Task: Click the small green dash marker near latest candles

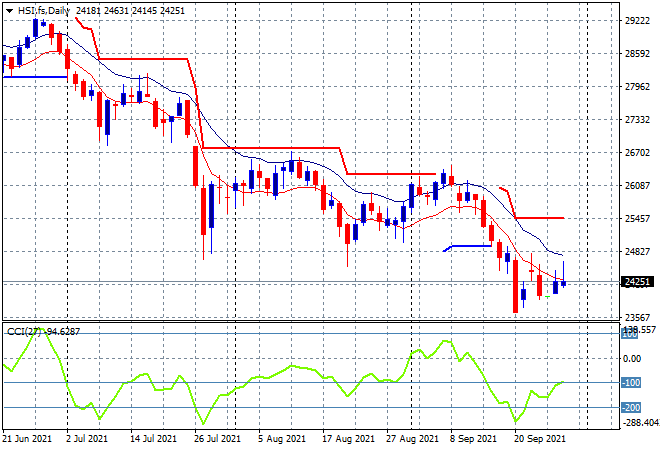Action: pyautogui.click(x=548, y=297)
